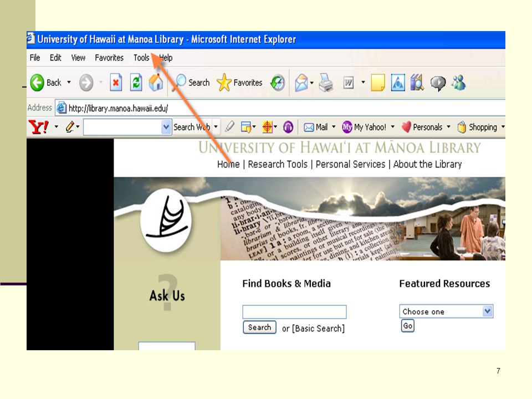Click the Search Web button

pos(192,127)
